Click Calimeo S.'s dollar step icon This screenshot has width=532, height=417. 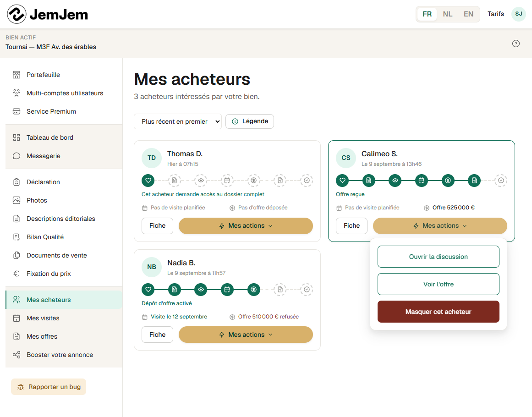[448, 181]
